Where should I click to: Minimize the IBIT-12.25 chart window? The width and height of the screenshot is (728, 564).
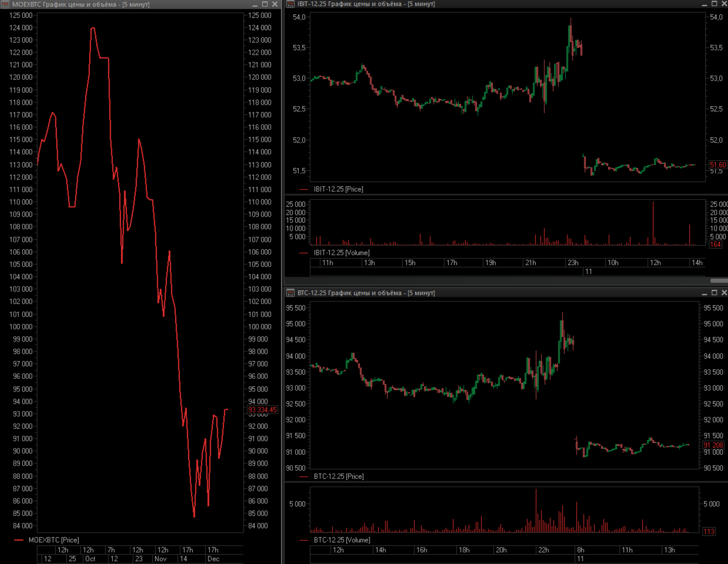704,4
